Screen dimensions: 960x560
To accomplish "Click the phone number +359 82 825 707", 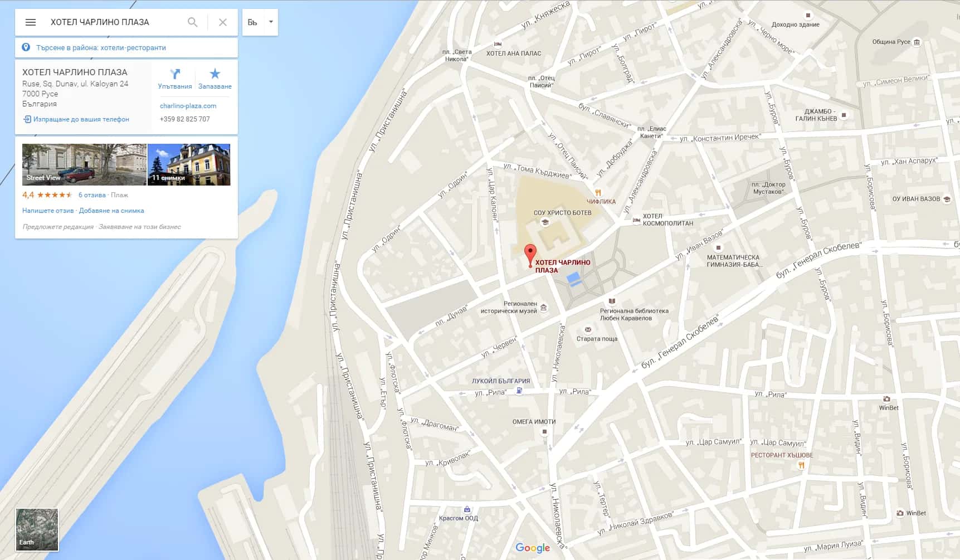I will coord(185,119).
